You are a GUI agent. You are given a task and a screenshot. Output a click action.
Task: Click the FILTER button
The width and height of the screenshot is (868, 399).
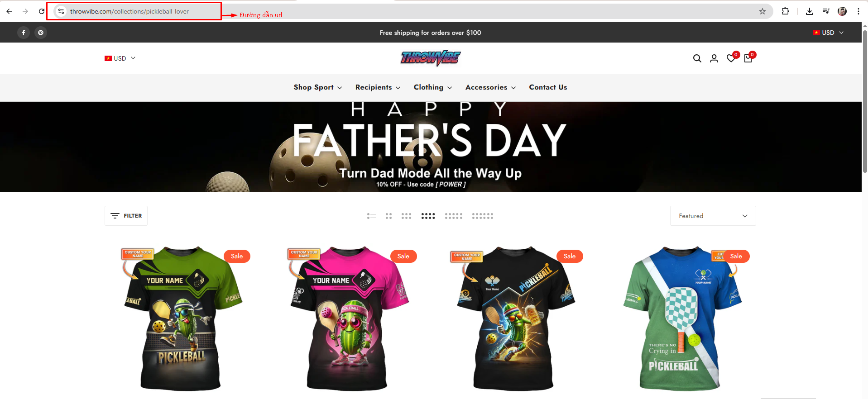(126, 216)
